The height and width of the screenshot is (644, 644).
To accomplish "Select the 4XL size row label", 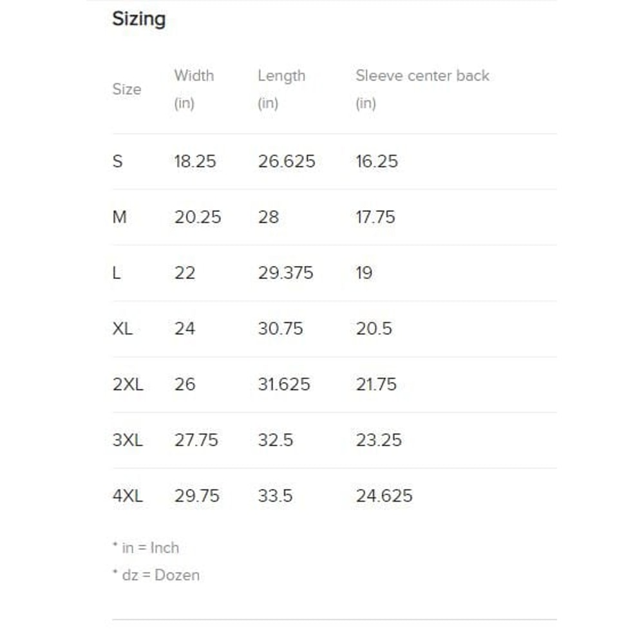I will click(128, 496).
